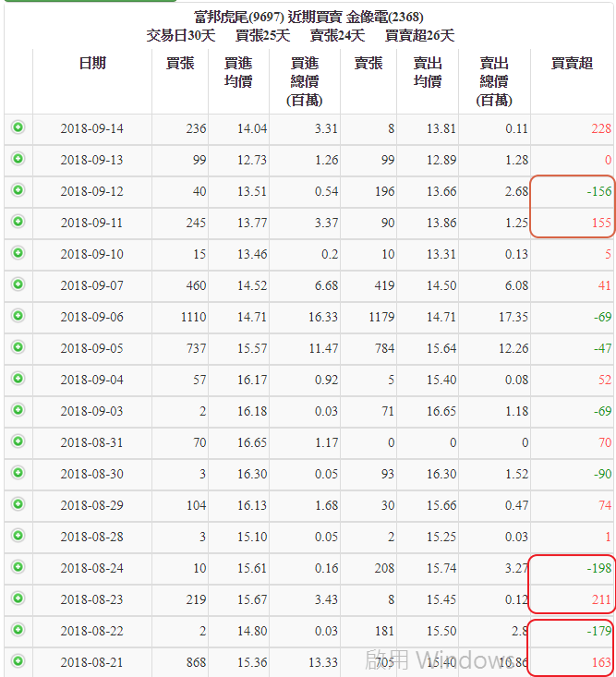Click green icon beside 2018-09-11
The image size is (616, 677).
pos(18,222)
